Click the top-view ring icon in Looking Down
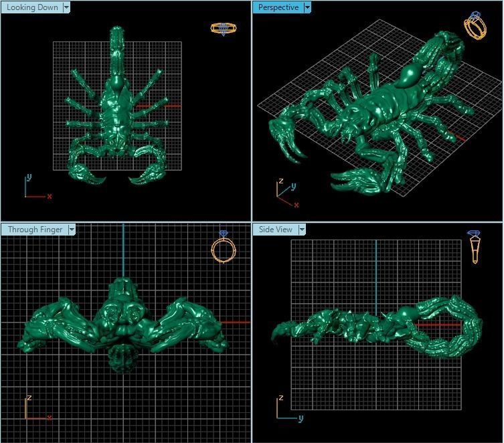 224,29
